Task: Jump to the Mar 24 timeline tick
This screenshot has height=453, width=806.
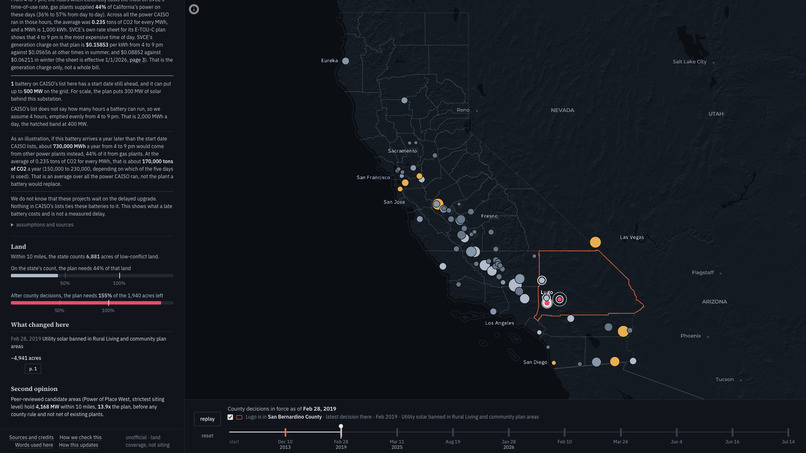Action: [620, 433]
